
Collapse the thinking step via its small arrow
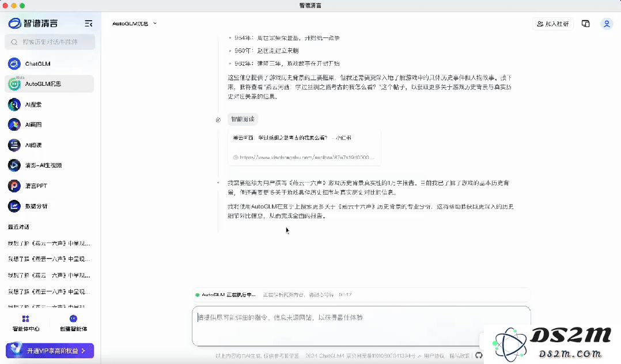click(218, 183)
